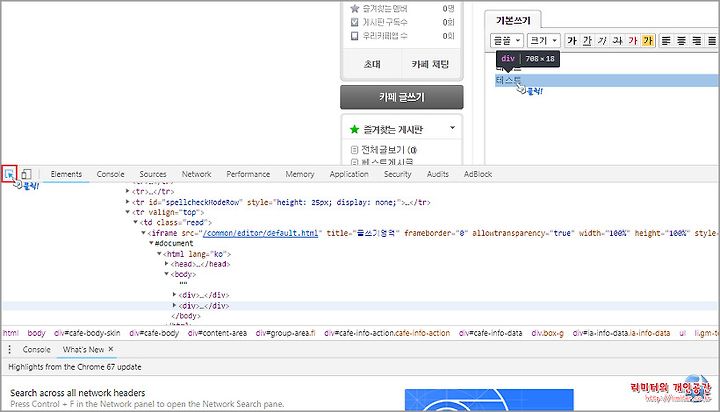Follow the /common/editor/default.html iframe link
Image resolution: width=720 pixels, height=412 pixels.
tap(260, 233)
